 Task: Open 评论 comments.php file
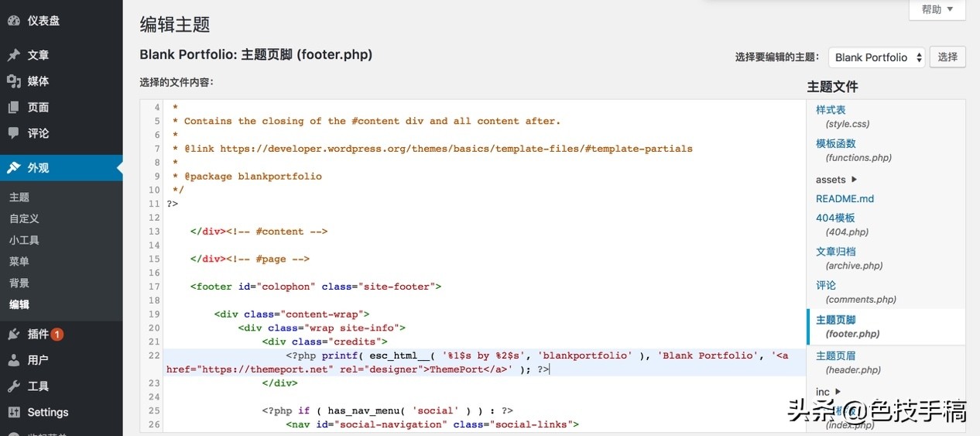tap(856, 292)
